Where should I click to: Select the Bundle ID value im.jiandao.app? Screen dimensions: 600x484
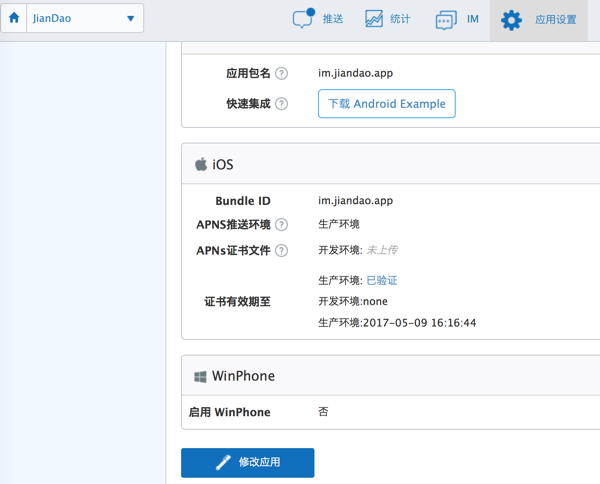pyautogui.click(x=355, y=200)
